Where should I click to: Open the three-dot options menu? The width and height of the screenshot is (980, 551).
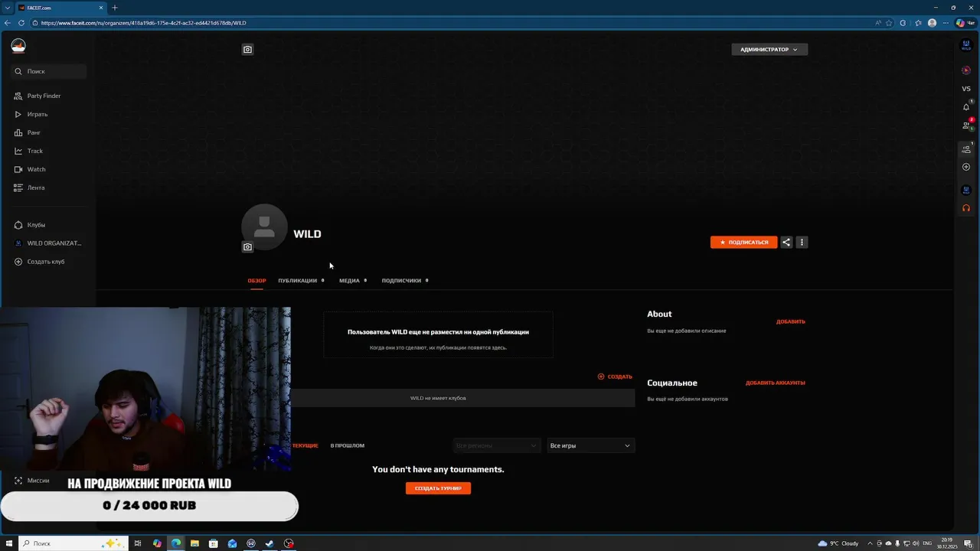[802, 242]
